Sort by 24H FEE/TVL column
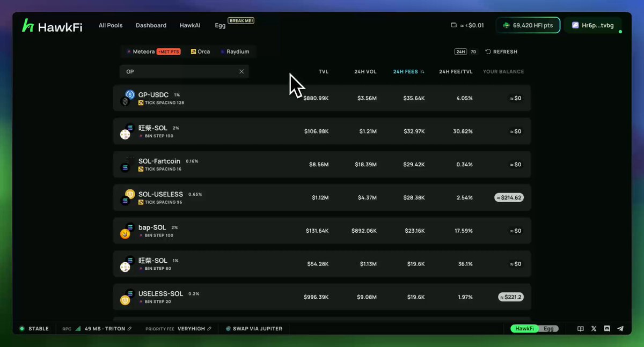The image size is (644, 347). click(x=456, y=71)
